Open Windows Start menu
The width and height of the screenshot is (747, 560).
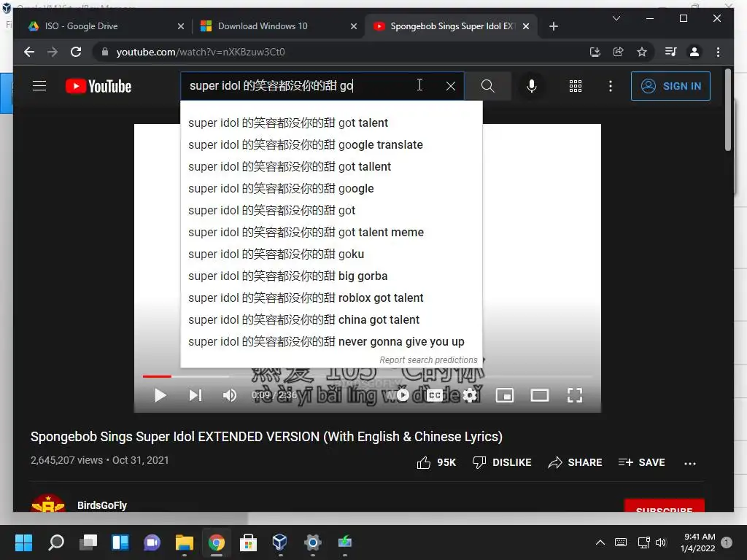point(23,542)
